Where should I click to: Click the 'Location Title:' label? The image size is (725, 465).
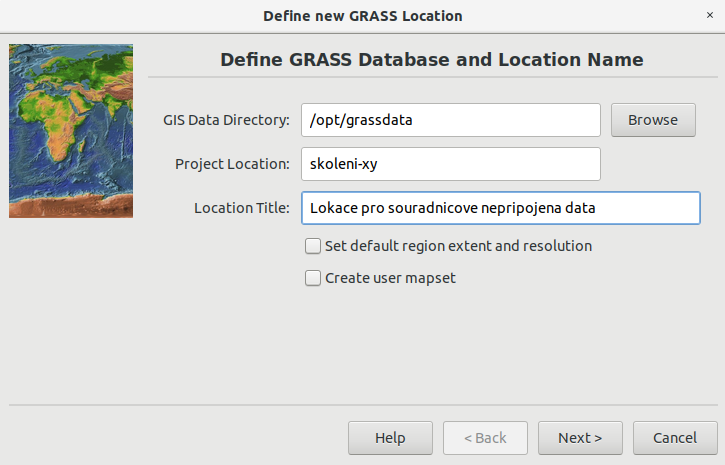pyautogui.click(x=242, y=208)
